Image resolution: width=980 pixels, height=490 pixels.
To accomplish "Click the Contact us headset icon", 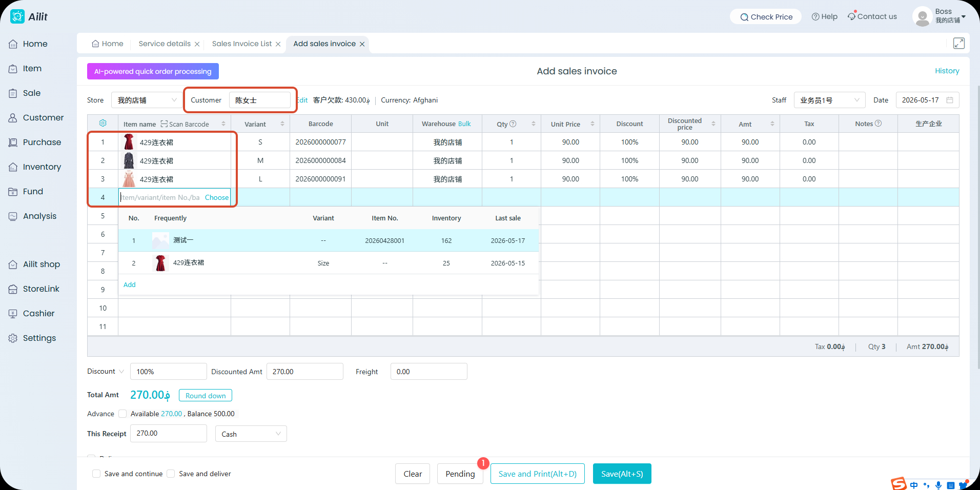I will pyautogui.click(x=851, y=16).
